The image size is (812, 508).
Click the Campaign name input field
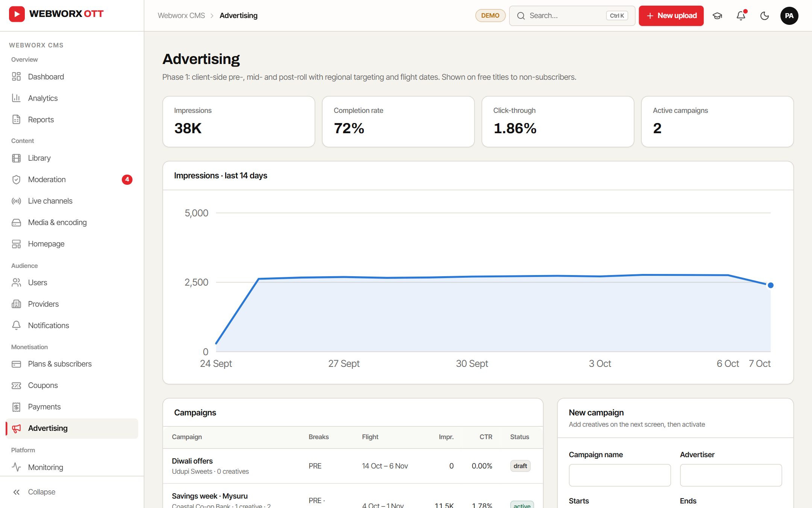(x=620, y=475)
